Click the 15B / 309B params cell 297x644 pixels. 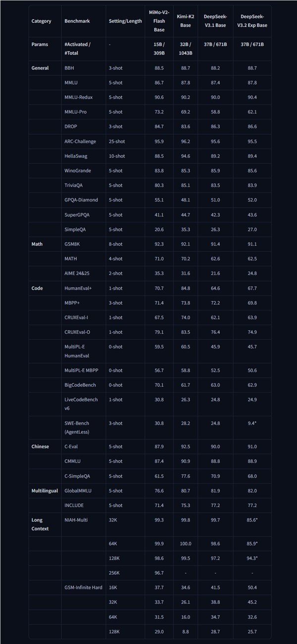159,49
